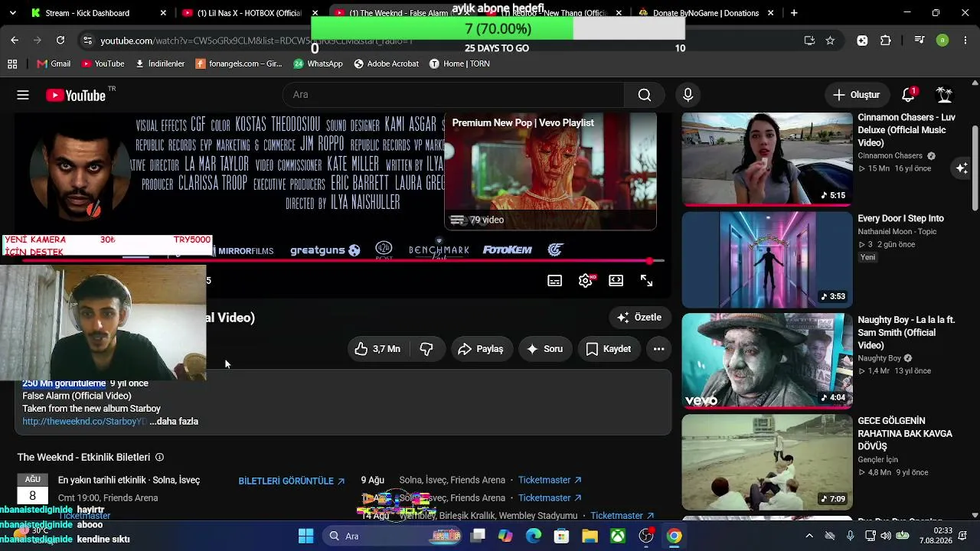
Task: Bookmark this page with the star icon
Action: 830,41
